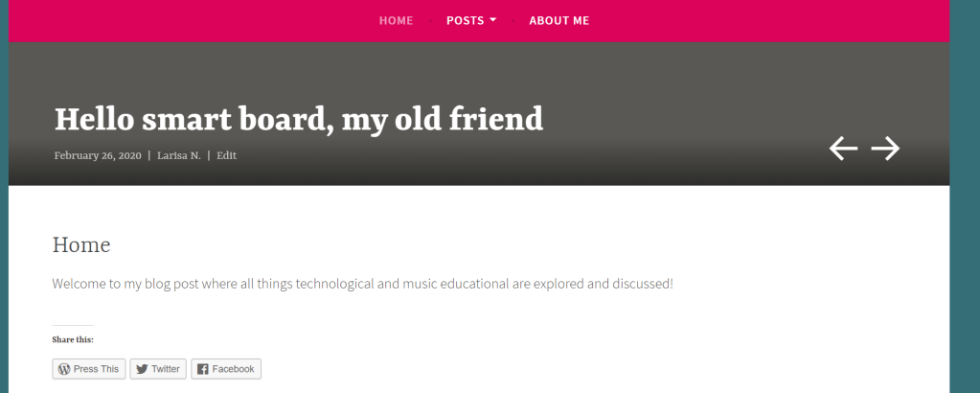The width and height of the screenshot is (980, 393).
Task: Click the 'Facebook' share button label
Action: tap(233, 369)
